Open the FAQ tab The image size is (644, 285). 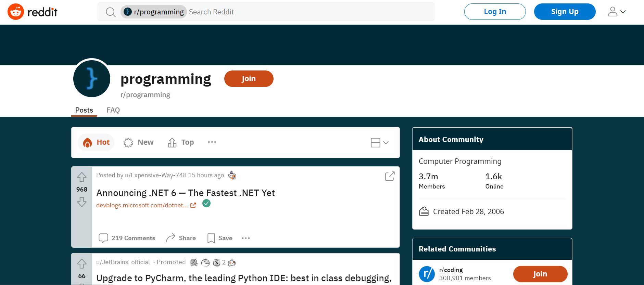113,110
